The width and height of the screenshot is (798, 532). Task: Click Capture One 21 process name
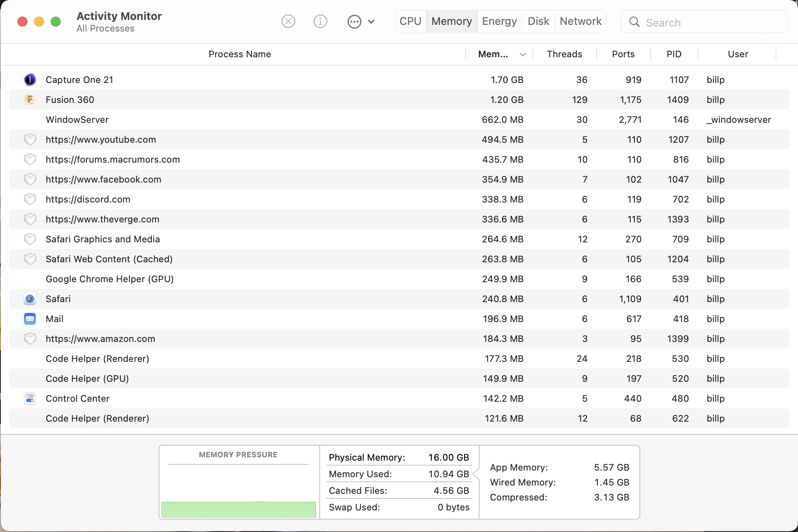click(x=79, y=80)
